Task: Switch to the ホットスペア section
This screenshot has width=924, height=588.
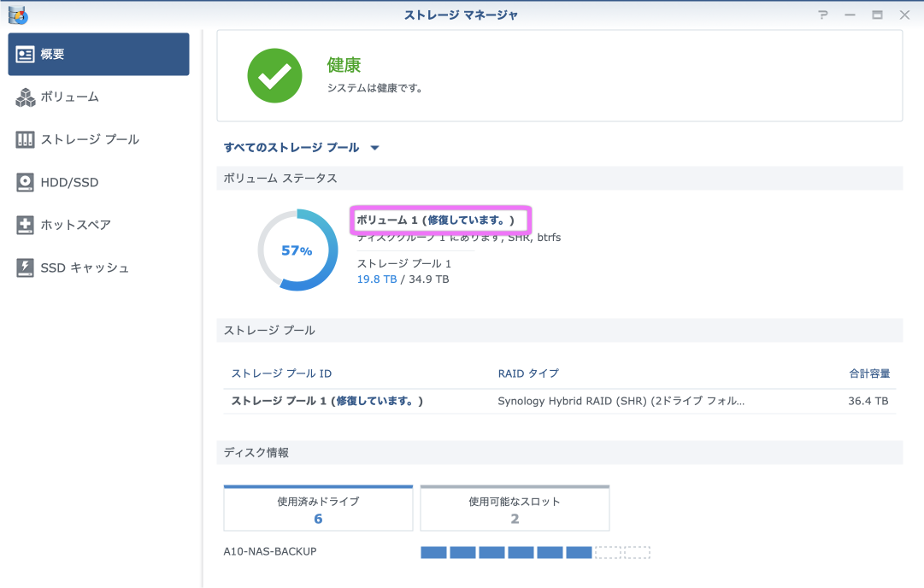Action: (75, 225)
